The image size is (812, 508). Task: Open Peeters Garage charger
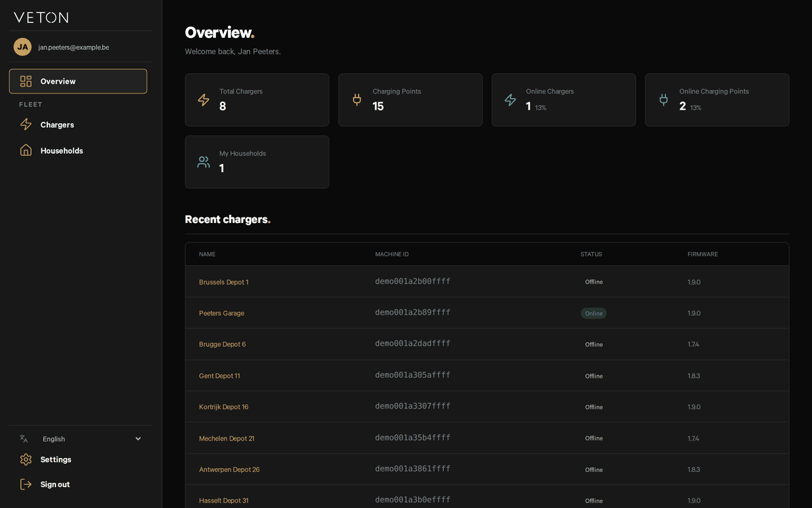point(222,313)
